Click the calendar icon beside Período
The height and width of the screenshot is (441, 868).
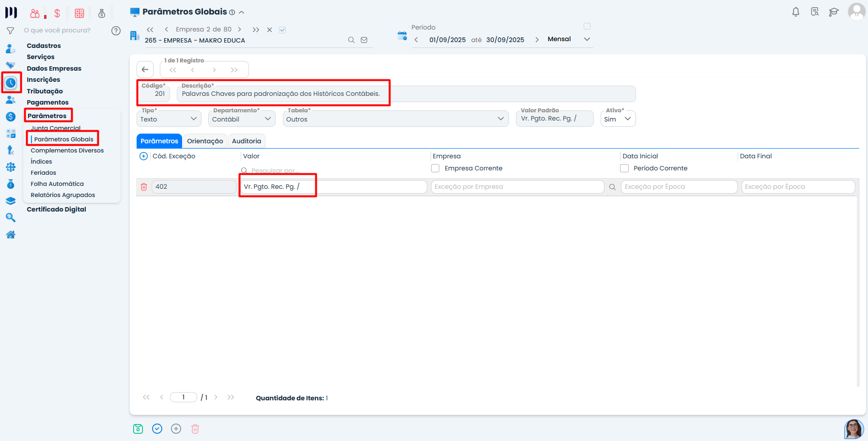402,36
